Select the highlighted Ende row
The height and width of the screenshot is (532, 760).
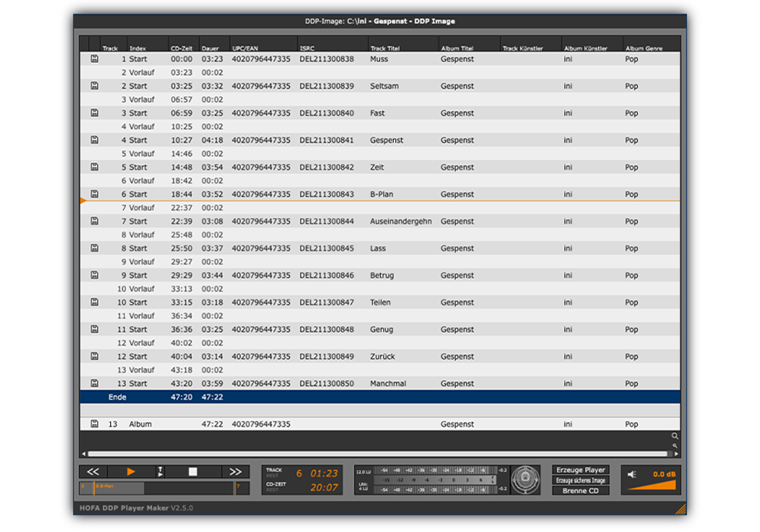point(380,397)
